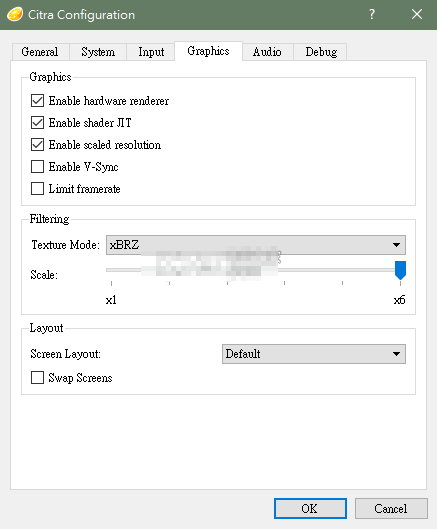Enable the V-Sync checkbox
The width and height of the screenshot is (437, 529).
pyautogui.click(x=37, y=167)
